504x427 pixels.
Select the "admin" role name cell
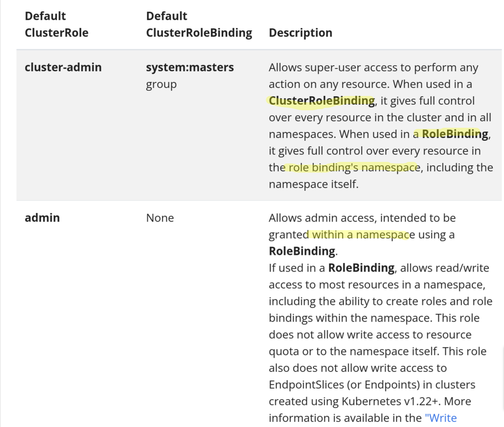tap(42, 218)
